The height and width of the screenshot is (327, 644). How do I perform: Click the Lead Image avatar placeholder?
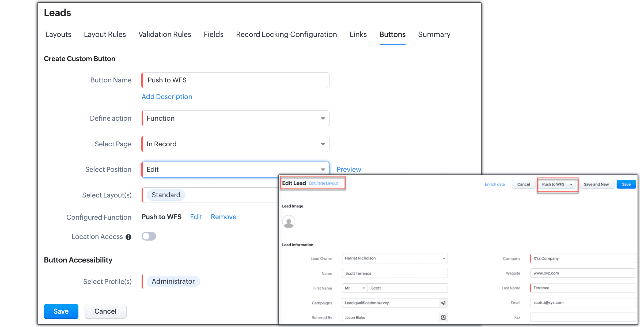click(x=289, y=222)
